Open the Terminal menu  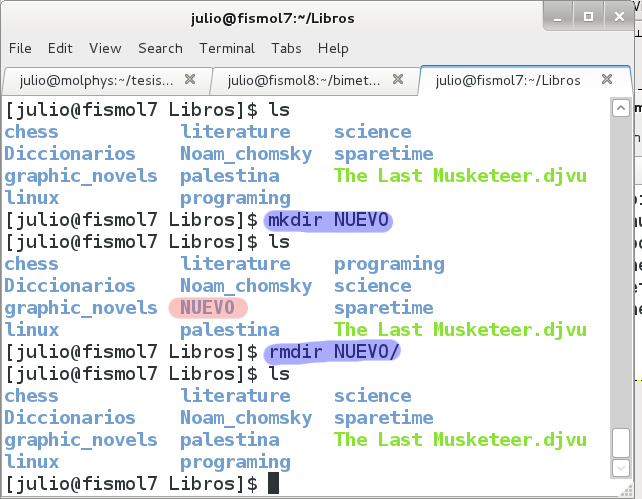point(227,48)
